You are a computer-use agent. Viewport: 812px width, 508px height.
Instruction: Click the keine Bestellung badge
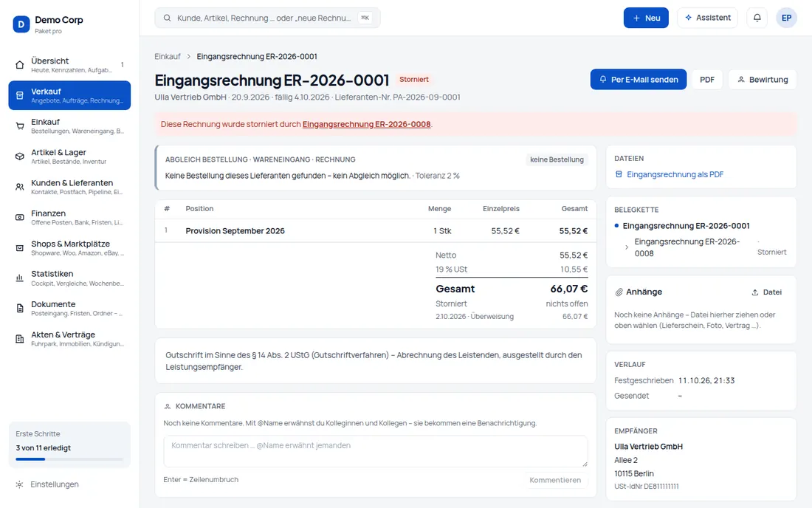point(557,159)
